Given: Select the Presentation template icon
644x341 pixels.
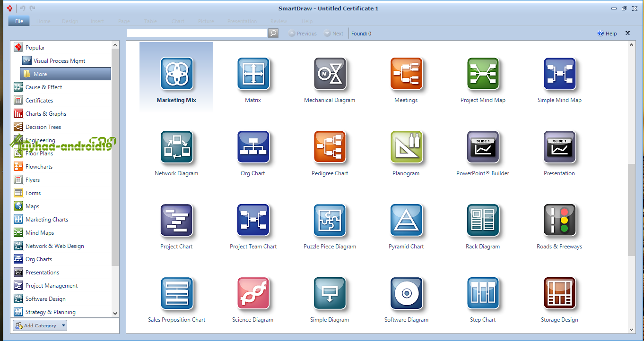Looking at the screenshot, I should [560, 147].
